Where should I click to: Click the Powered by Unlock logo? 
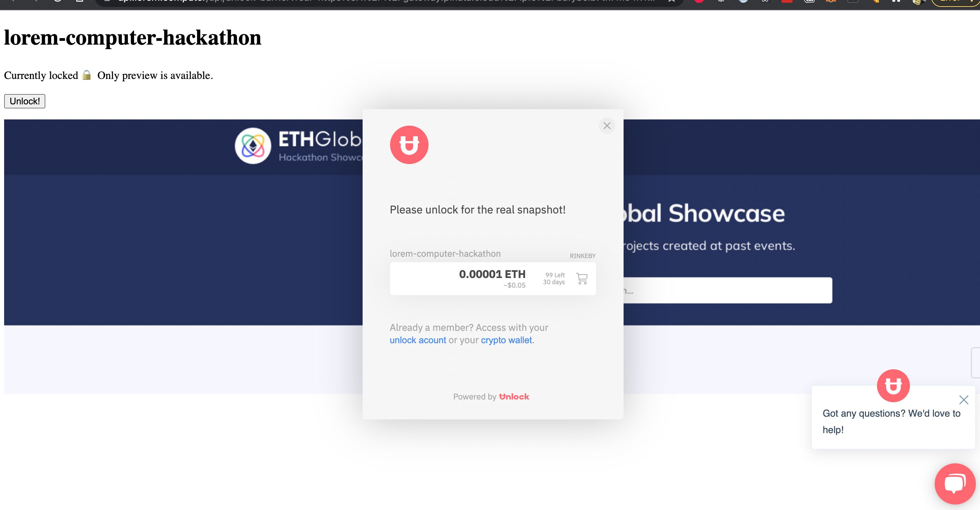(x=491, y=396)
